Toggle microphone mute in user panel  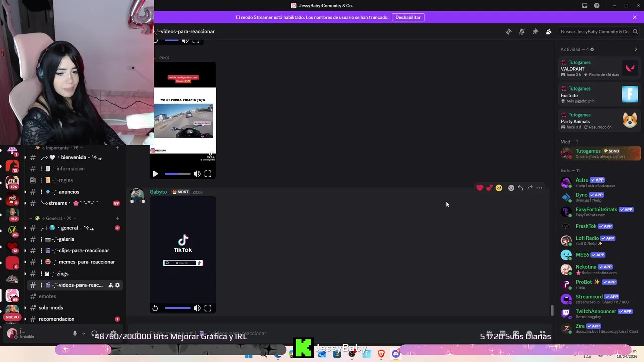(x=75, y=333)
